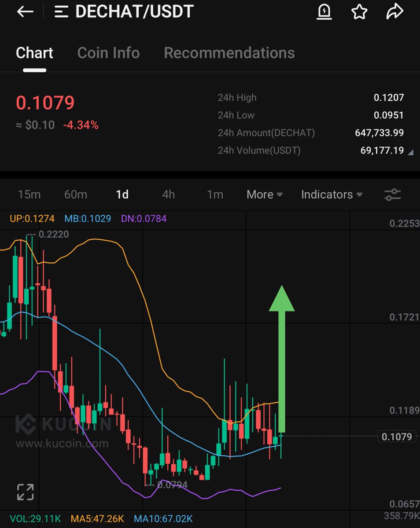Tap the 0.1721 price axis label
The image size is (420, 528).
(x=404, y=317)
